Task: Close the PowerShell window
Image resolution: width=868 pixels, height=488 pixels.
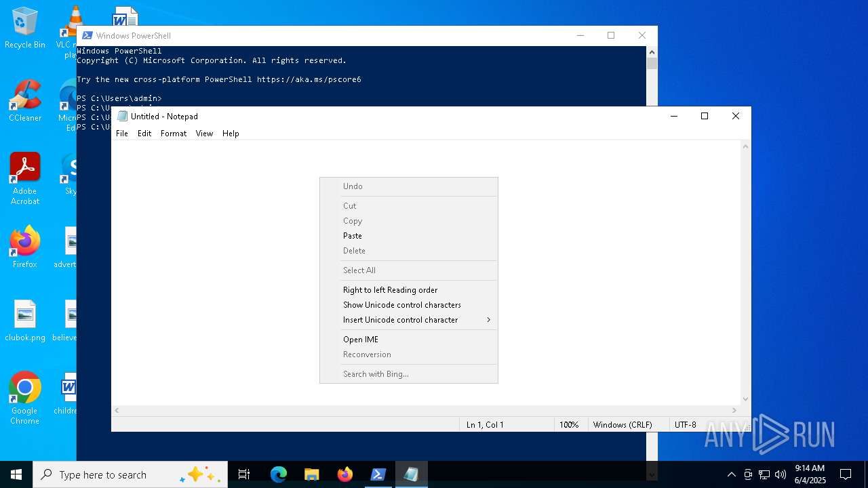Action: point(642,35)
